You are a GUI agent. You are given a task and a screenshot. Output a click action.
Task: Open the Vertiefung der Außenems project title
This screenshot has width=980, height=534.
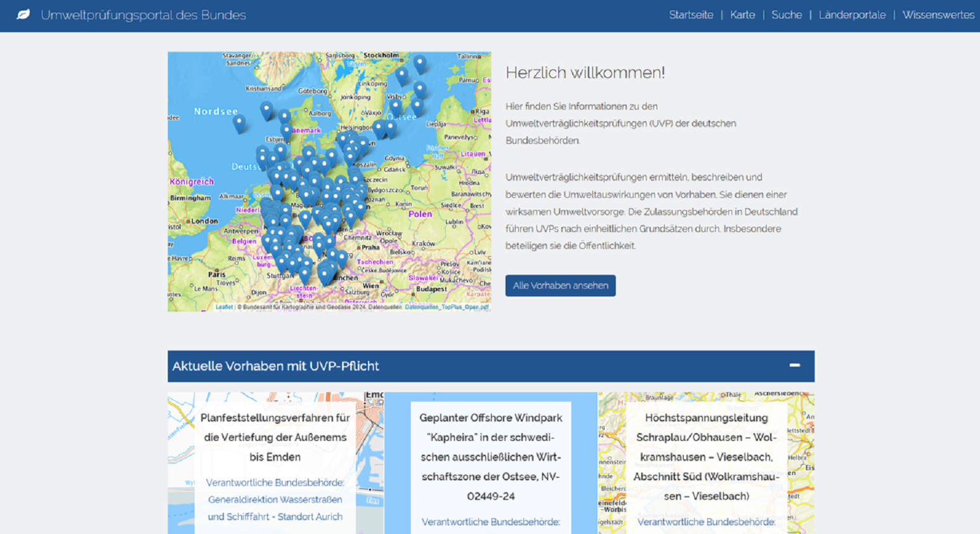(275, 437)
